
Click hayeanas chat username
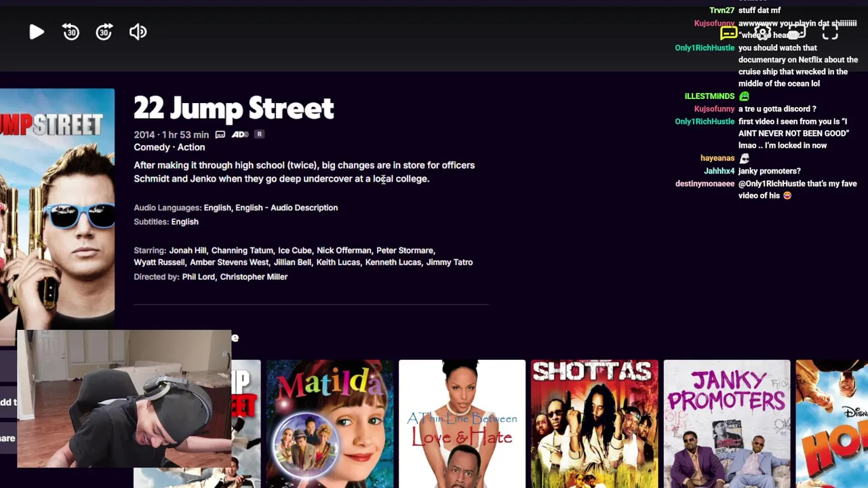point(717,158)
